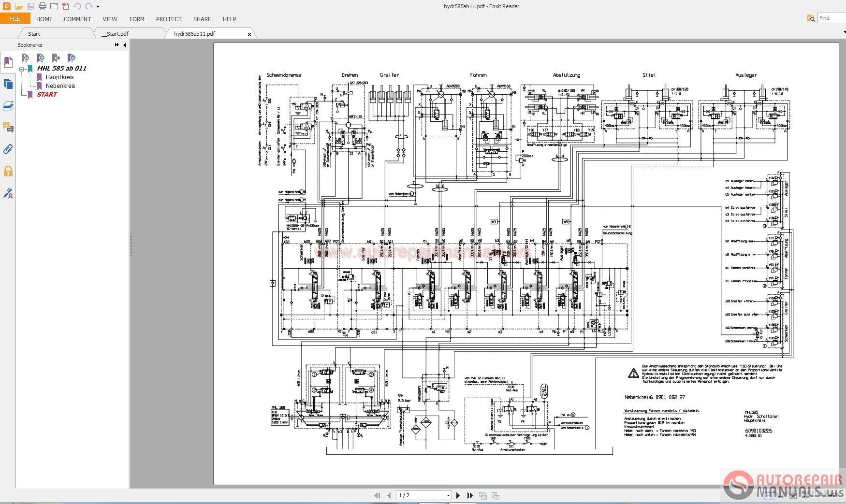Click the Foxit Reader application logo icon

point(6,6)
